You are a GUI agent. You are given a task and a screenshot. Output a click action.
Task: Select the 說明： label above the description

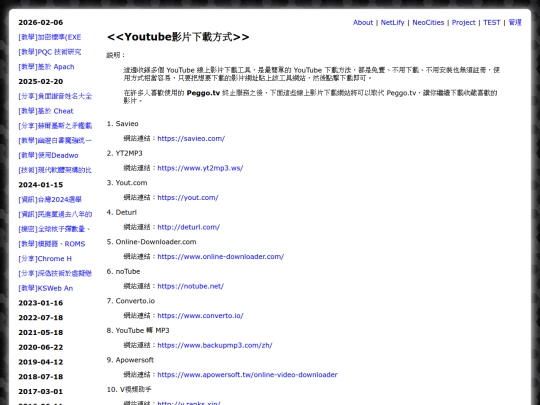click(116, 55)
